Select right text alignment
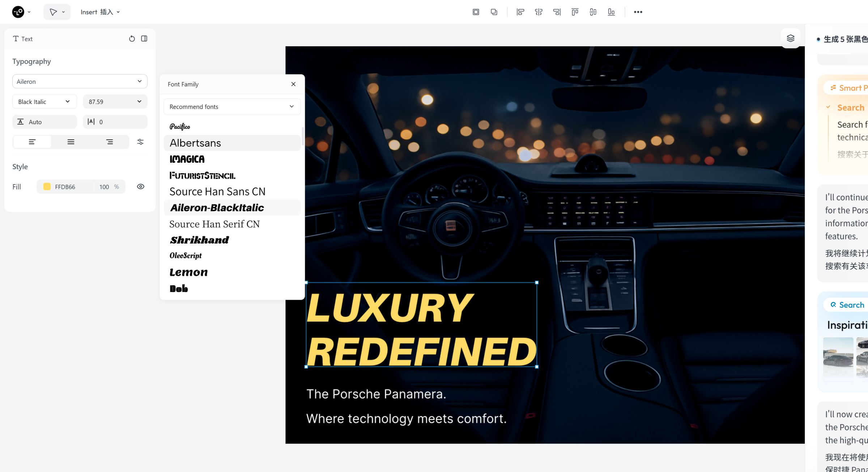Image resolution: width=868 pixels, height=472 pixels. [110, 142]
